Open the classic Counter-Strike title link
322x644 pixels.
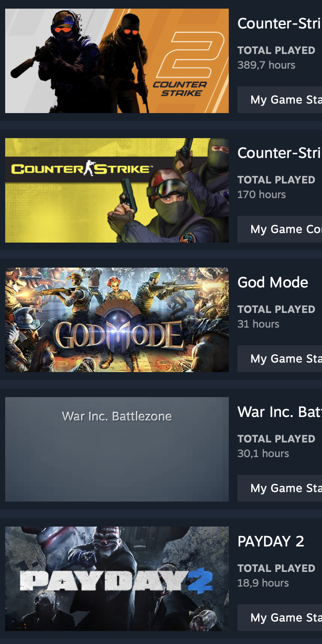tap(279, 153)
